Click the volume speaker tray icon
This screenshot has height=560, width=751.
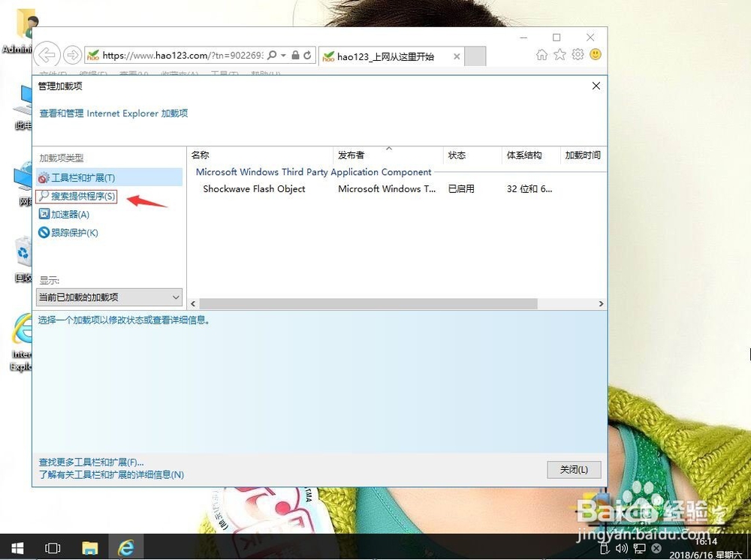[622, 549]
